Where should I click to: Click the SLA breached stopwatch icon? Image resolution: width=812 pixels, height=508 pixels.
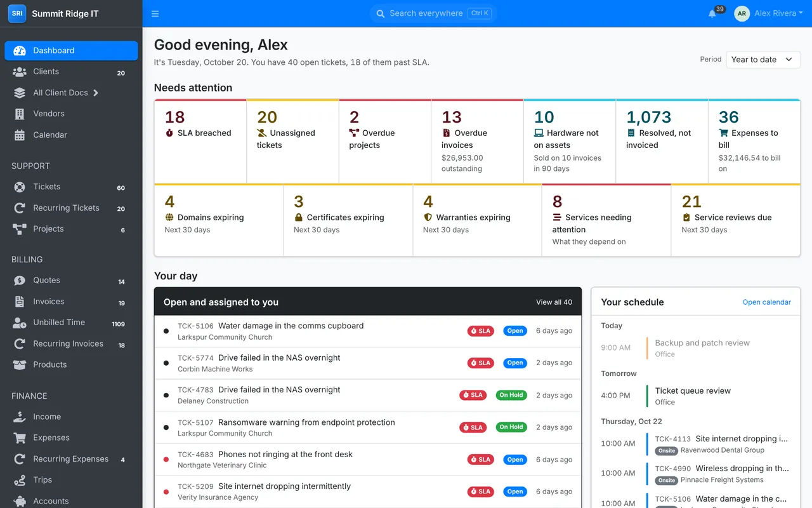pos(169,133)
